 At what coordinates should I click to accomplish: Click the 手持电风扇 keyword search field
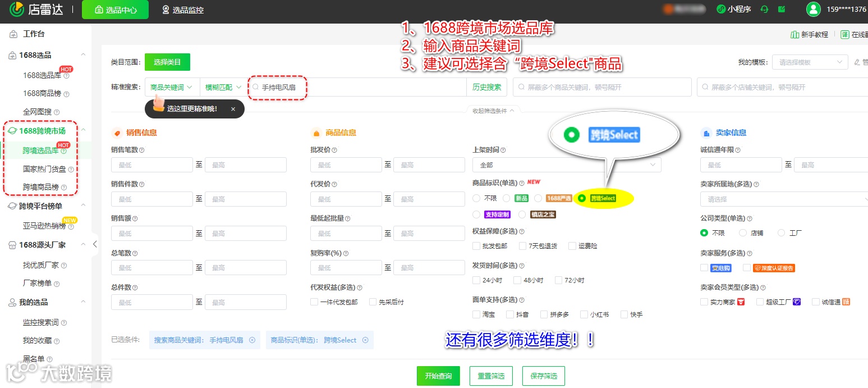[x=357, y=88]
